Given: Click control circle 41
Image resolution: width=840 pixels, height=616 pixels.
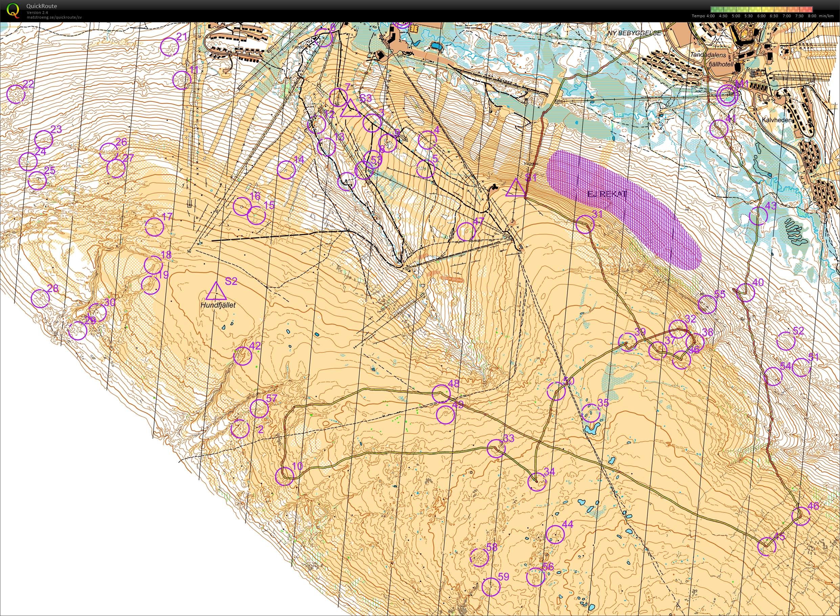Looking at the screenshot, I should (719, 129).
